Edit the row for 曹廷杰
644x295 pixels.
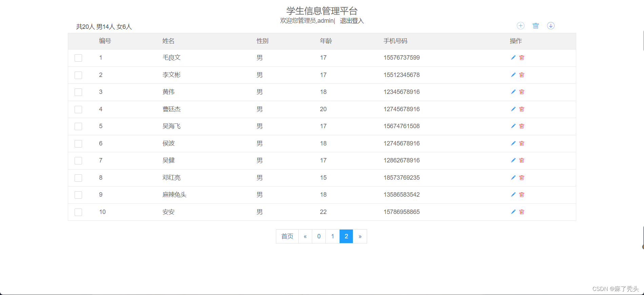tap(513, 109)
